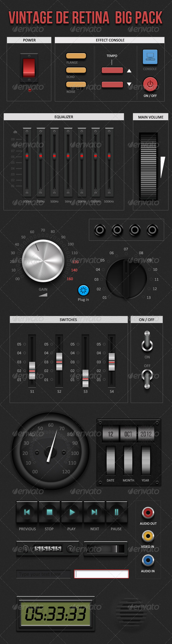Select position 13 on the rotary selector
172x644 pixels.
tap(149, 298)
